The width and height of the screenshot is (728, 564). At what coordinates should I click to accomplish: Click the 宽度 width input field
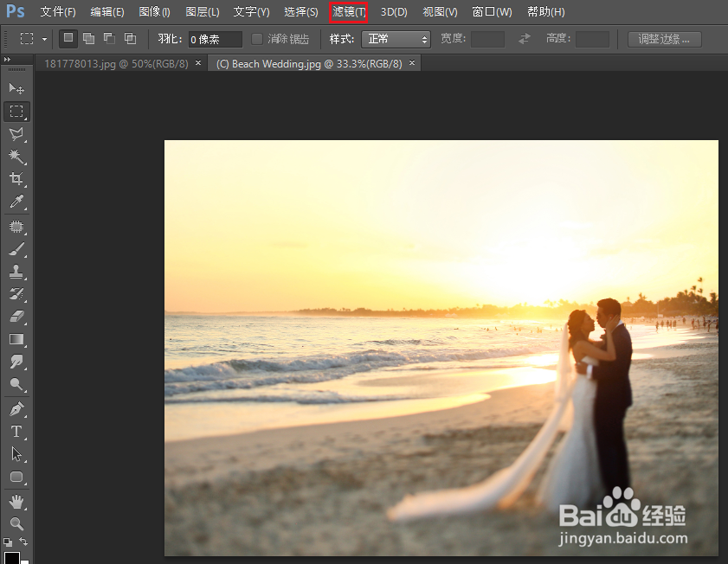click(487, 40)
